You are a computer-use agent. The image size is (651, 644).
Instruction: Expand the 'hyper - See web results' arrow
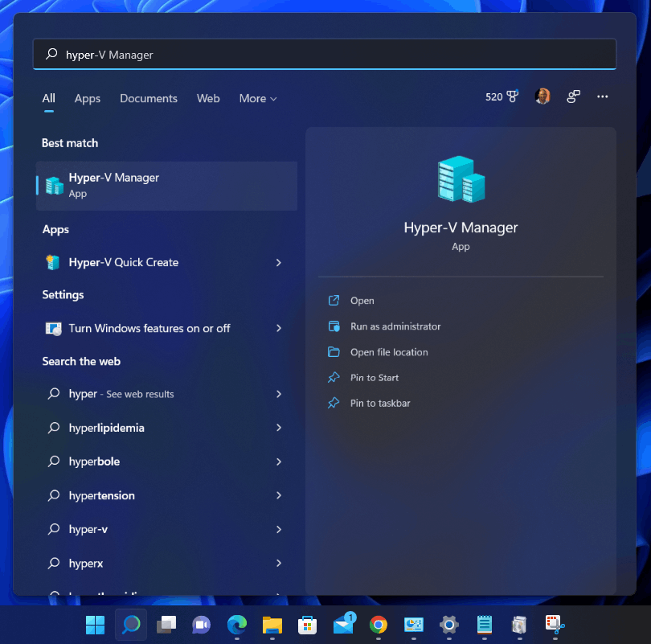pyautogui.click(x=279, y=394)
